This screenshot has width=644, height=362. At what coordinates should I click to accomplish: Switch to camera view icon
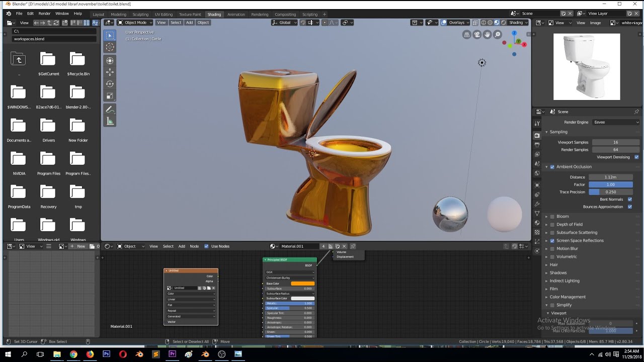pos(477,35)
